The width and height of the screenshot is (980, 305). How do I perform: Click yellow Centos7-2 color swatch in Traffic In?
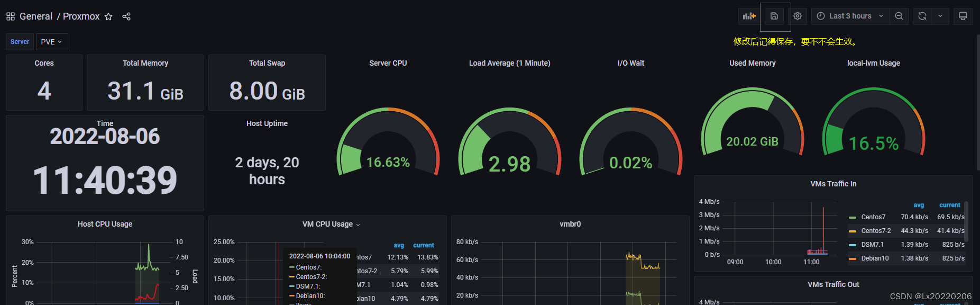(852, 231)
